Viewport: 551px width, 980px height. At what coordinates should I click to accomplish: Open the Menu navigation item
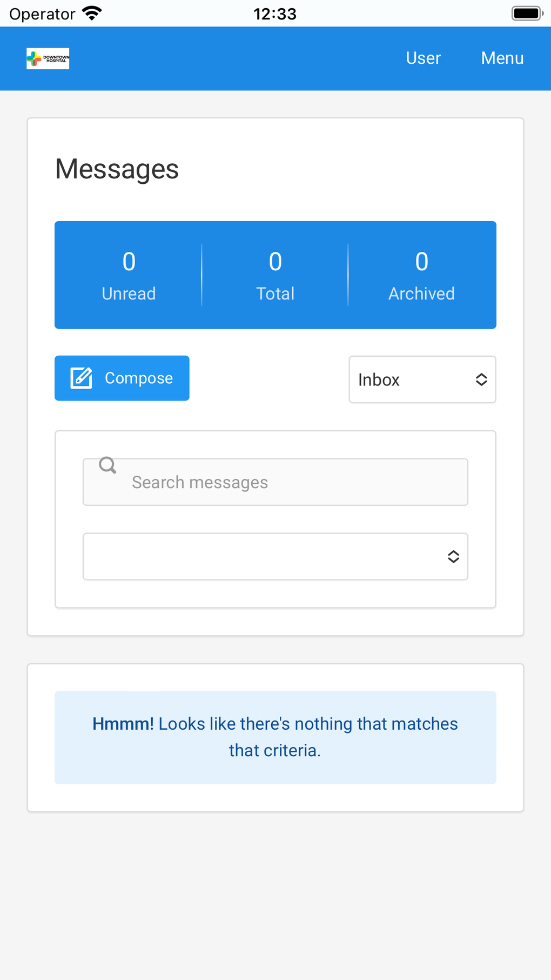coord(502,58)
